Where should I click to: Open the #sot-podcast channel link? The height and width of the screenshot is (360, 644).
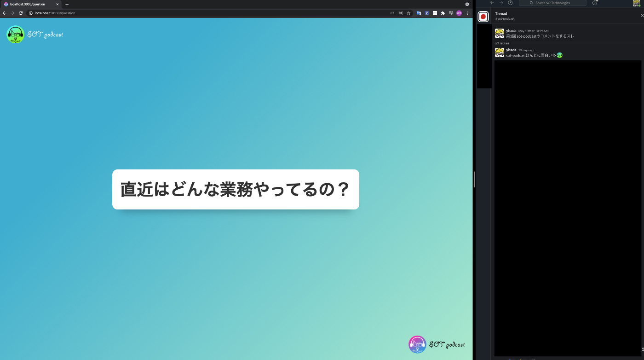505,19
